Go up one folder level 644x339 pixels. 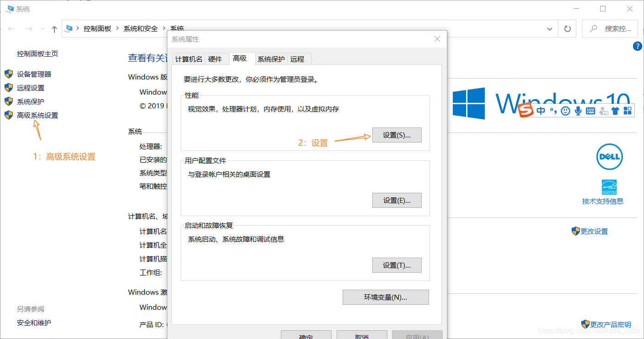coord(54,29)
